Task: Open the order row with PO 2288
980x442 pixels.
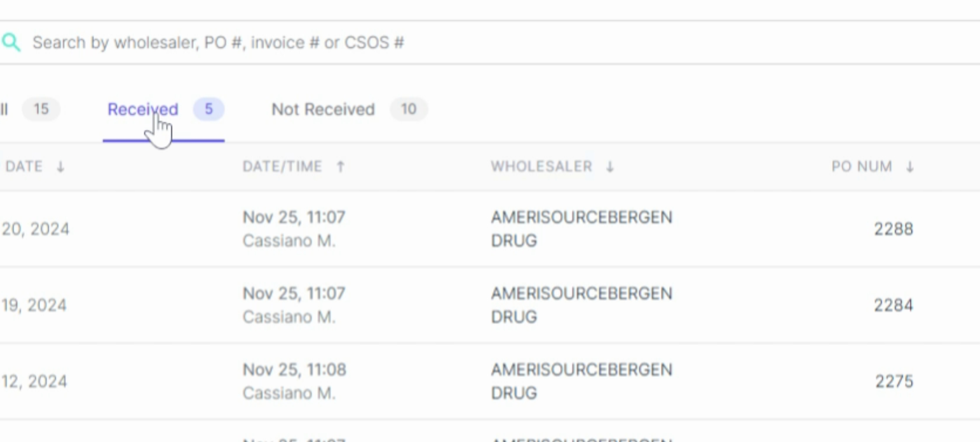Action: click(490, 229)
